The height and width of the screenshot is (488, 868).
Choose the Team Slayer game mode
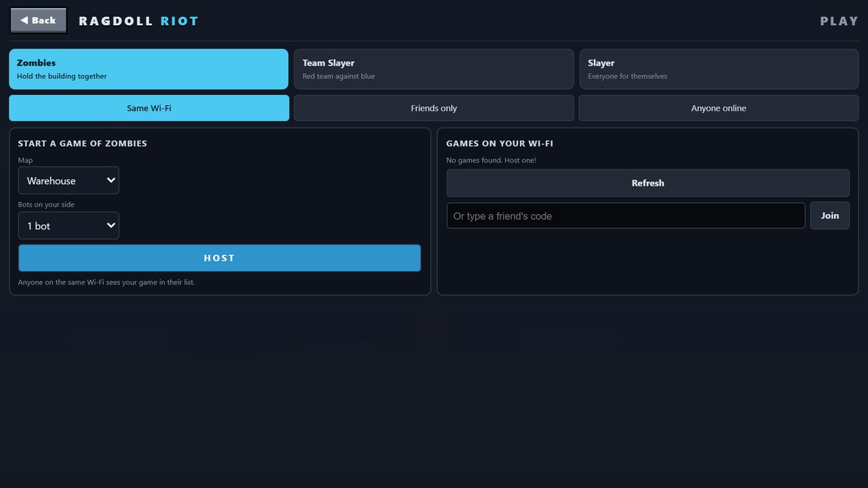point(434,69)
